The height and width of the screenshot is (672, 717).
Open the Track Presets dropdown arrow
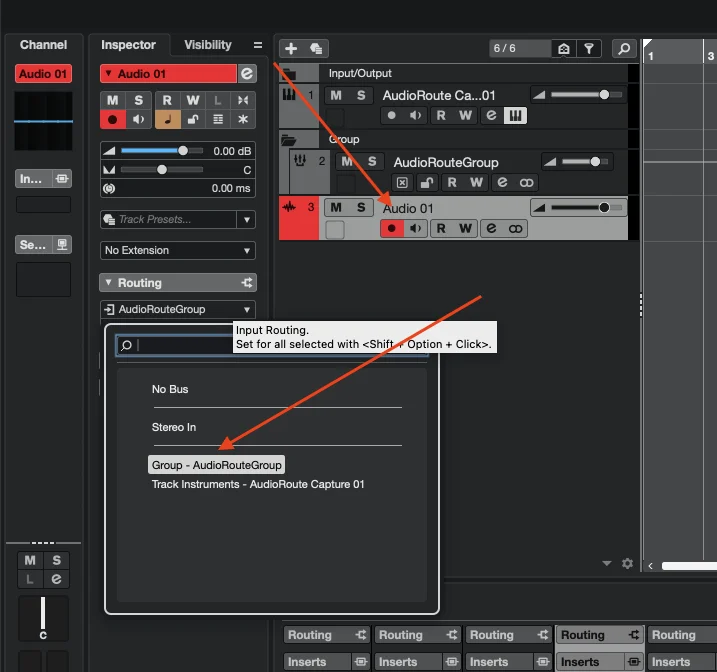[246, 219]
